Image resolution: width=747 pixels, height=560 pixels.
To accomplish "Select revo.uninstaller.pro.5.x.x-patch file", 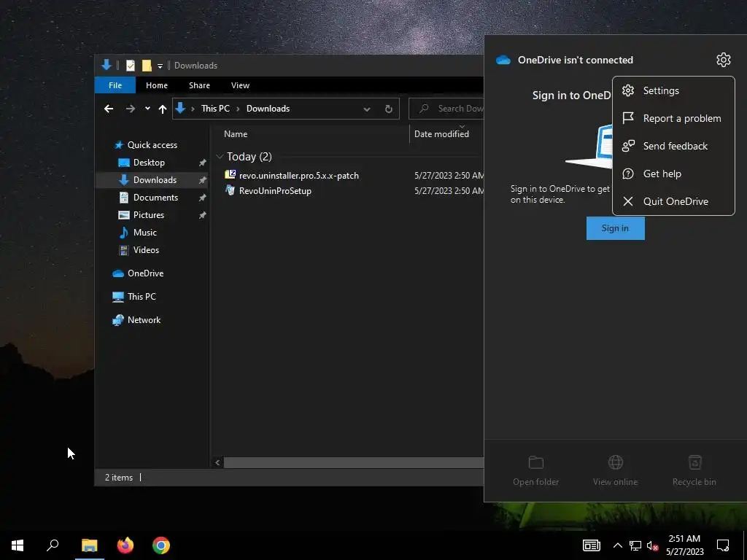I will [x=298, y=176].
